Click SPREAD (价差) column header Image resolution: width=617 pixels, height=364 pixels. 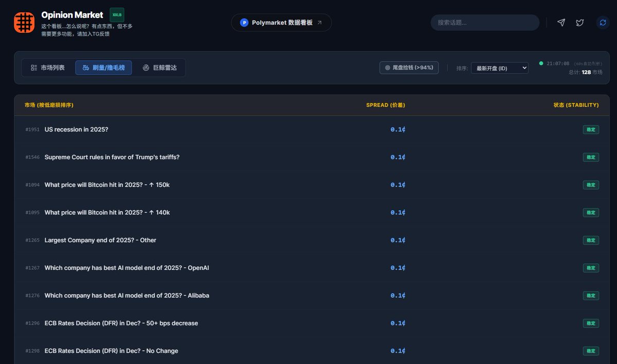[386, 105]
